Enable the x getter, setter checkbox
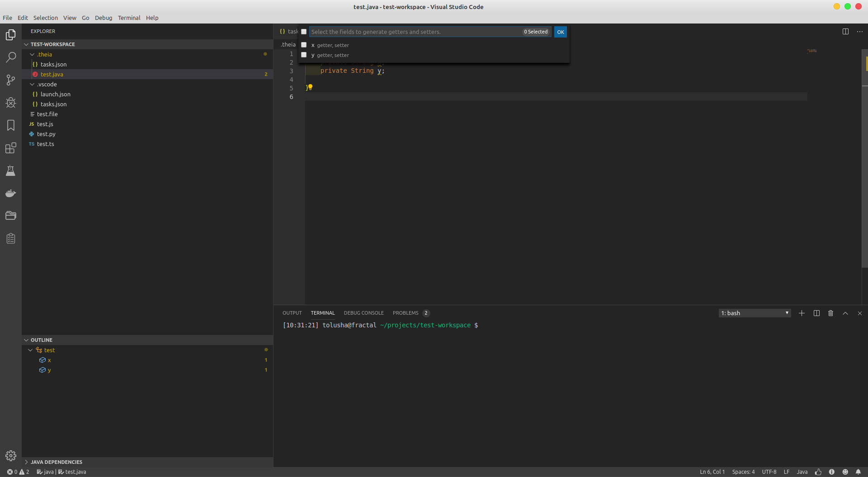This screenshot has height=477, width=868. [x=304, y=44]
